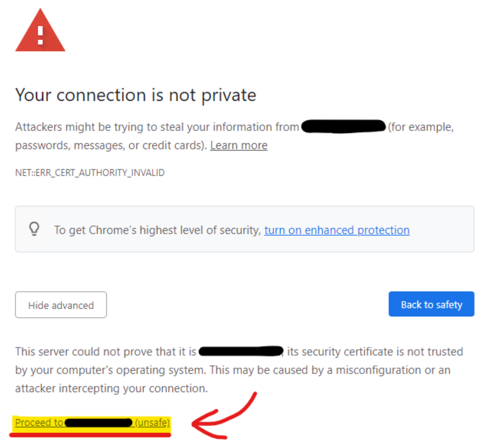Open the Learn more link
This screenshot has width=504, height=448.
pos(238,145)
